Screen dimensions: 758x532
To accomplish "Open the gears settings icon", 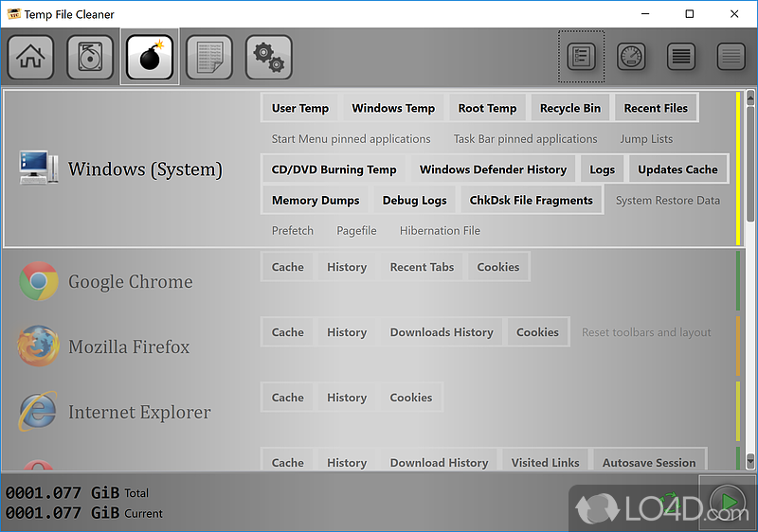I will pyautogui.click(x=269, y=57).
